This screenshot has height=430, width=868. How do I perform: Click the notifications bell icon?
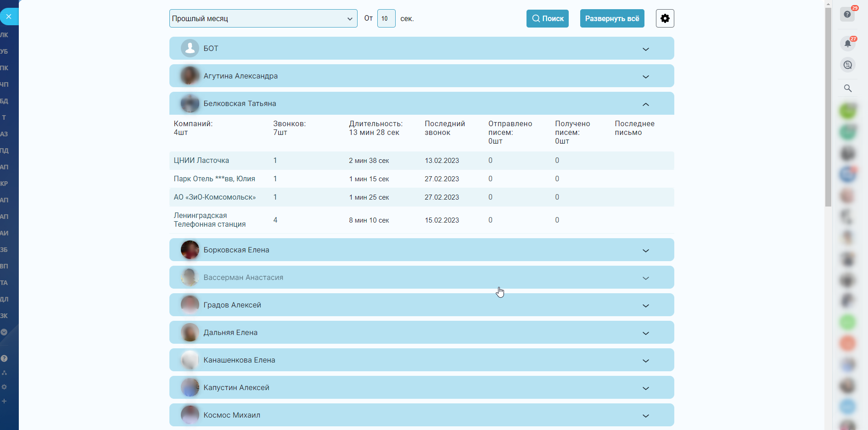point(847,43)
